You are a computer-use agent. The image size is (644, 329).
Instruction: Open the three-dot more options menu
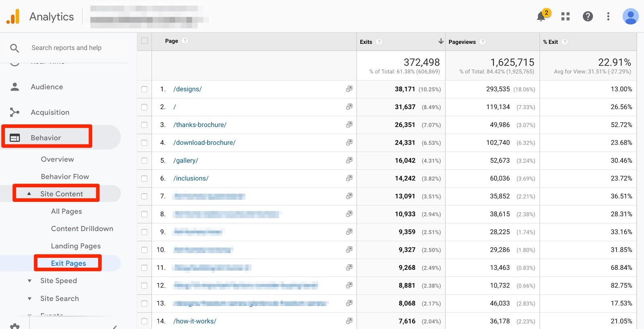(x=608, y=17)
